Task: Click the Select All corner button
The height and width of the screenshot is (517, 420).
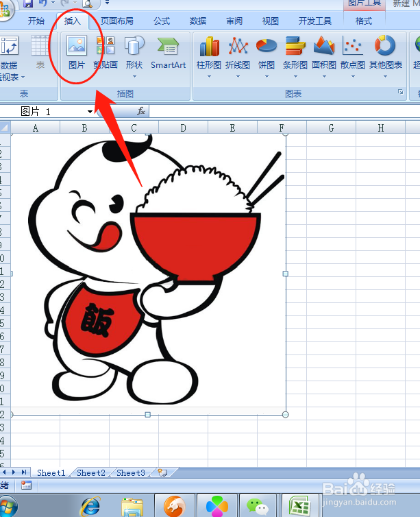Action: [5, 128]
